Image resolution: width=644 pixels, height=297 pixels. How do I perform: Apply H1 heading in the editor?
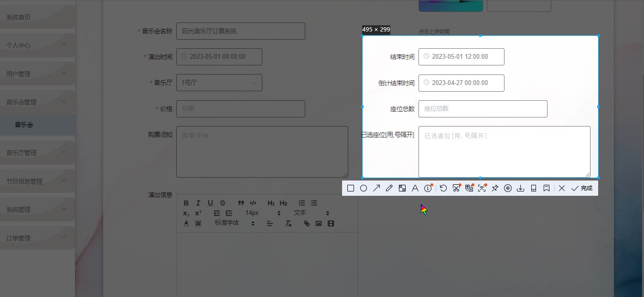pos(271,203)
